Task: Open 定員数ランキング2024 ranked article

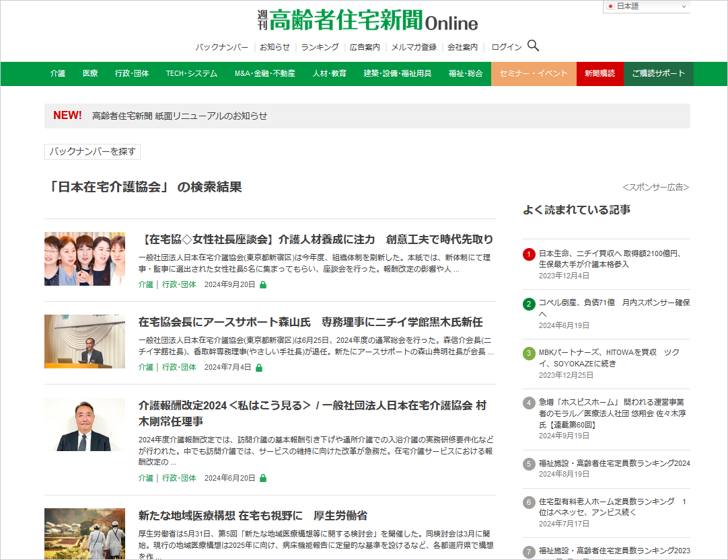Action: pyautogui.click(x=614, y=463)
